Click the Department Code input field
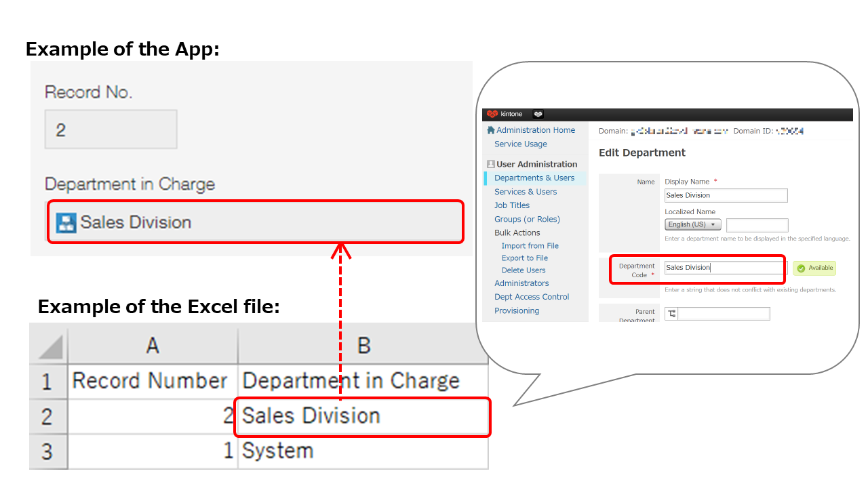 click(726, 268)
